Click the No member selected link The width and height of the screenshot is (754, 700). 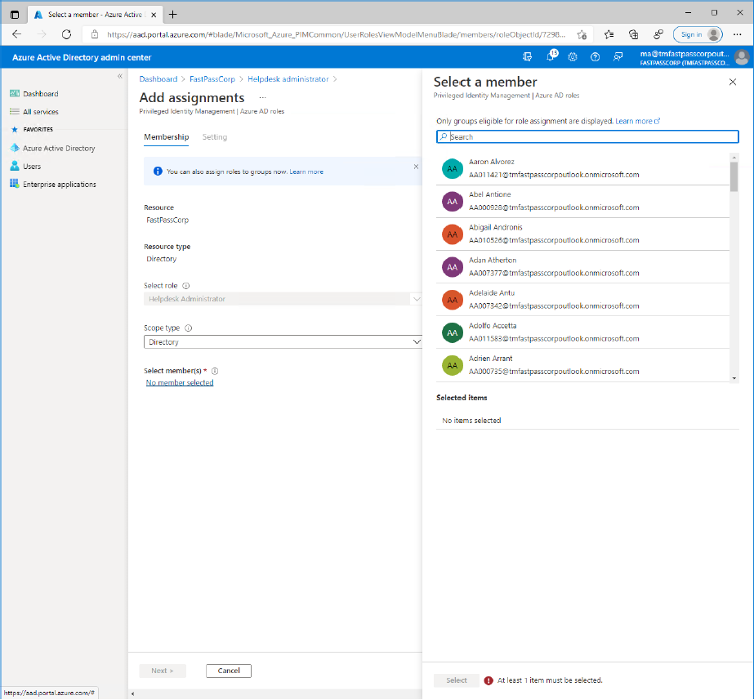click(x=180, y=383)
